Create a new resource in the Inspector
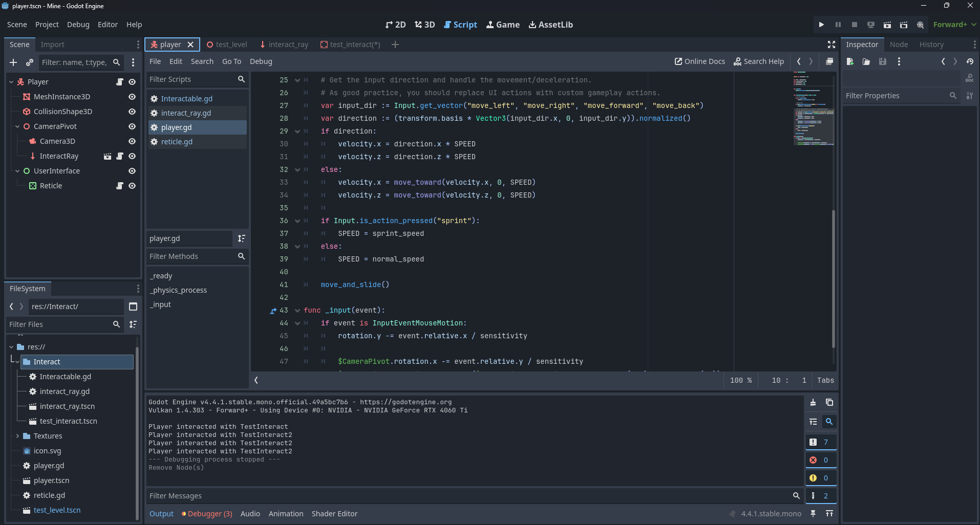This screenshot has width=980, height=525. coord(850,61)
